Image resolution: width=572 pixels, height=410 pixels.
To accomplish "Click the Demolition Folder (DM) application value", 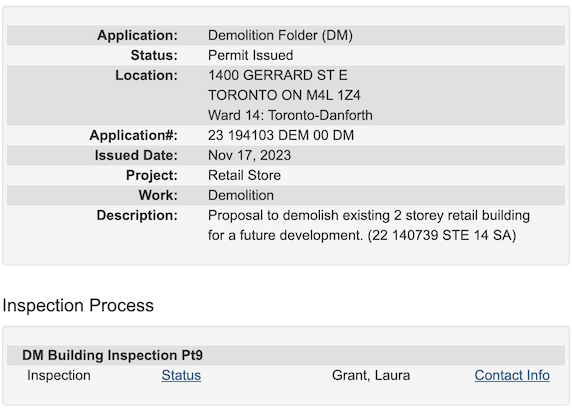I will click(x=280, y=35).
